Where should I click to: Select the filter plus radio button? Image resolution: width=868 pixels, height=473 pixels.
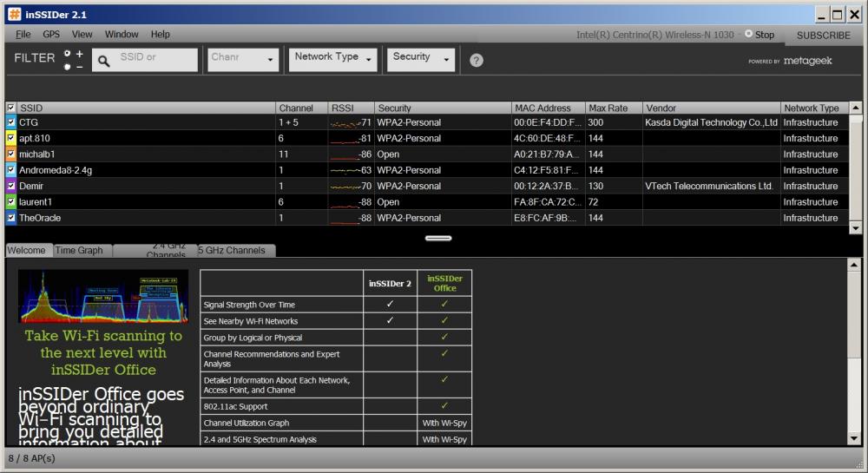pyautogui.click(x=68, y=54)
